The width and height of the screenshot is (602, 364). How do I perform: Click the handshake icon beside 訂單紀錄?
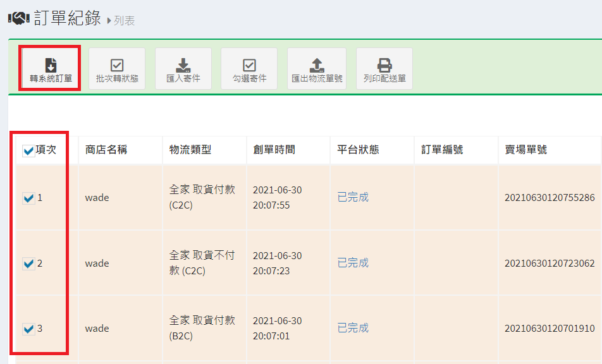point(18,18)
